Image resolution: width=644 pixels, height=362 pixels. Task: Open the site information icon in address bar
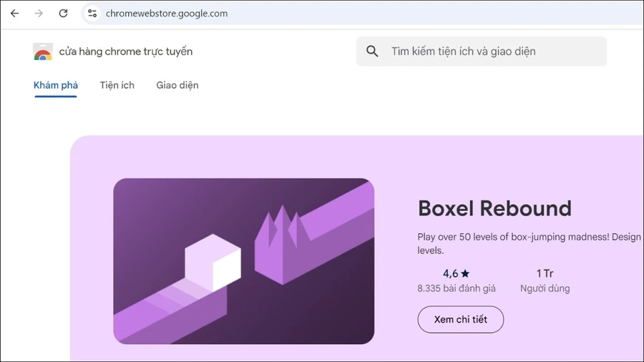coord(92,14)
